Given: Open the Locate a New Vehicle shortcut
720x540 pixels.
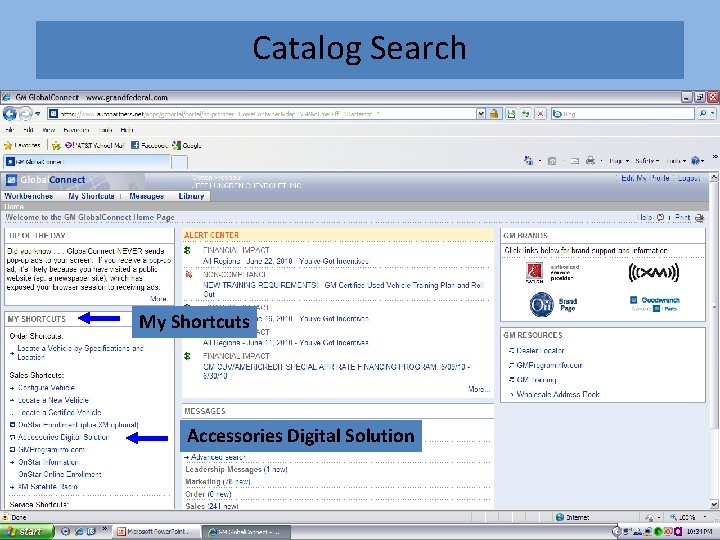Looking at the screenshot, I should pos(53,400).
